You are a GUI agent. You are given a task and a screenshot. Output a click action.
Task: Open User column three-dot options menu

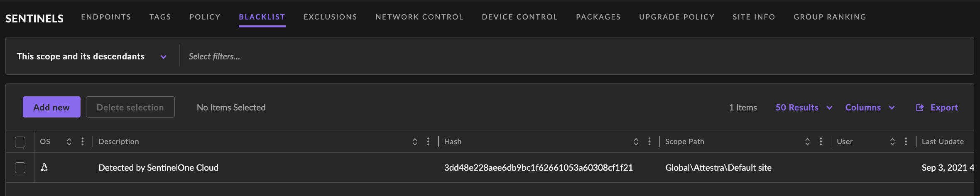906,142
